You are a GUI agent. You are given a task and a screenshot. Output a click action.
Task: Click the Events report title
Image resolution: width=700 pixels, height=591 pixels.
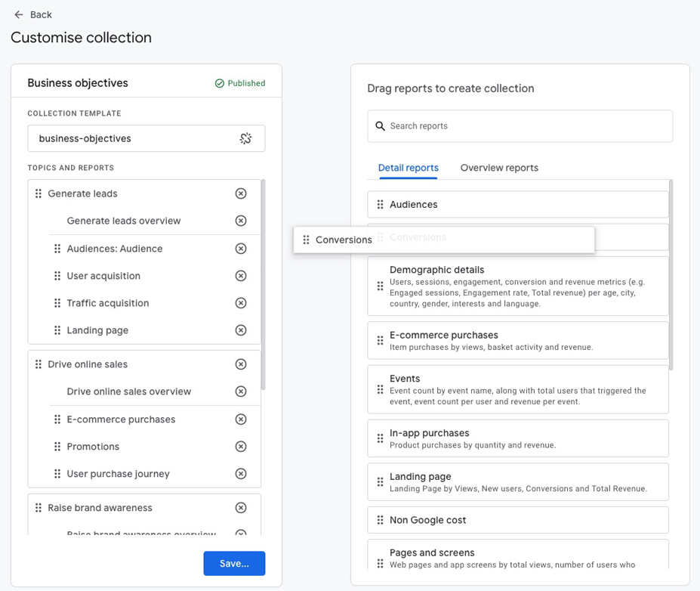coord(405,379)
